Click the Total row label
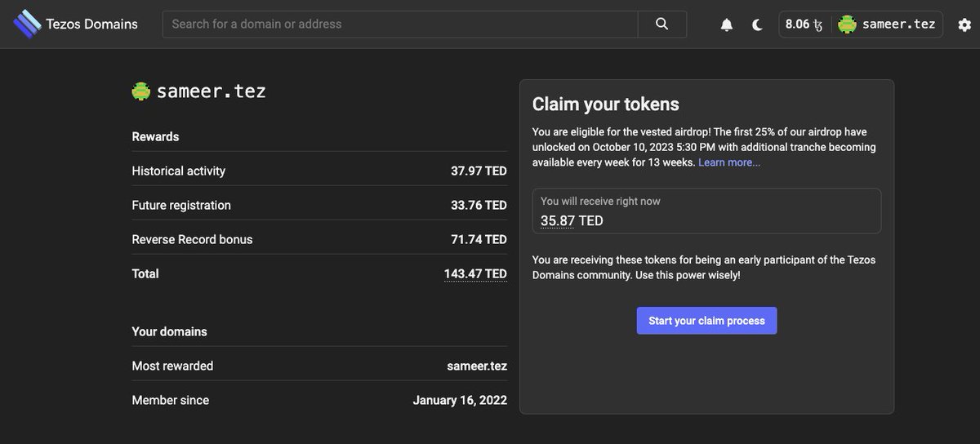 pyautogui.click(x=145, y=273)
